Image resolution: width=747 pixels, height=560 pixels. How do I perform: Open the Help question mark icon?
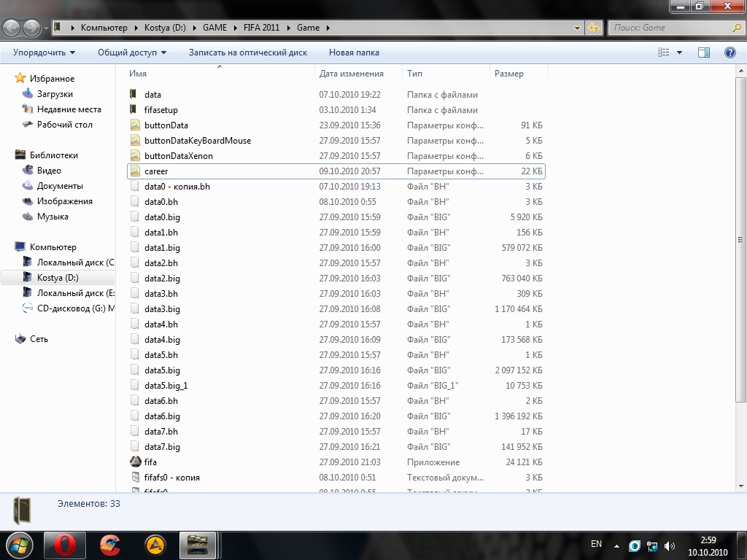click(729, 52)
